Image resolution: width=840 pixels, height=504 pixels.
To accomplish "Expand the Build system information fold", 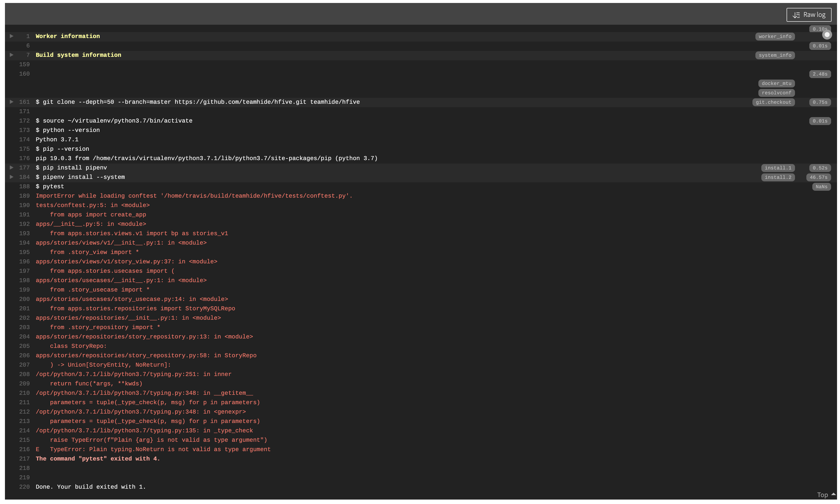I will point(12,55).
